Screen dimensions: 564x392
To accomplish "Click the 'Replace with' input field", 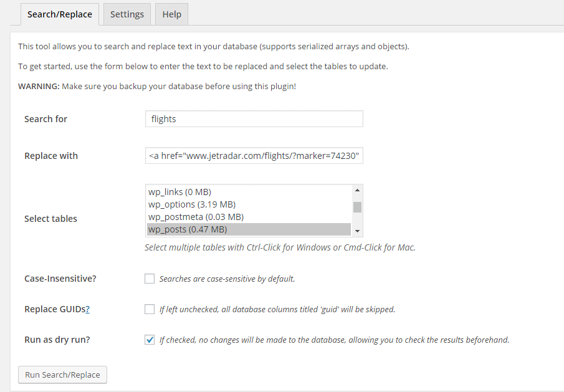I will 254,156.
